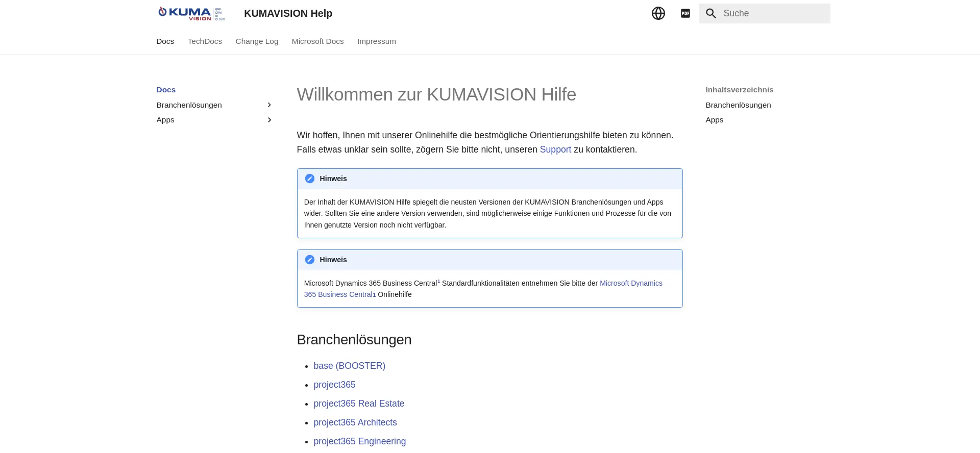Open Apps in left sidebar
The height and width of the screenshot is (453, 980).
165,120
